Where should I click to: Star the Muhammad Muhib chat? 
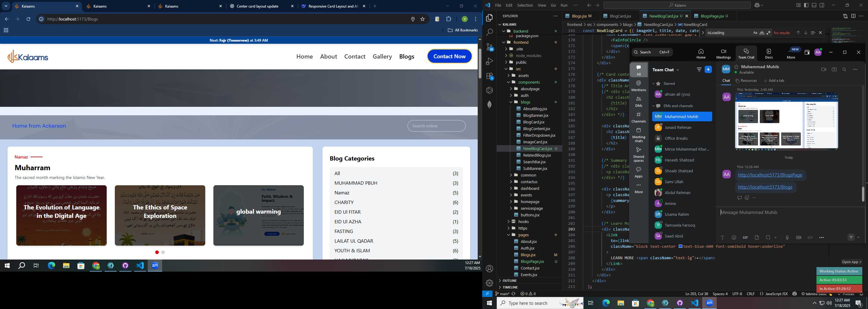click(x=736, y=67)
